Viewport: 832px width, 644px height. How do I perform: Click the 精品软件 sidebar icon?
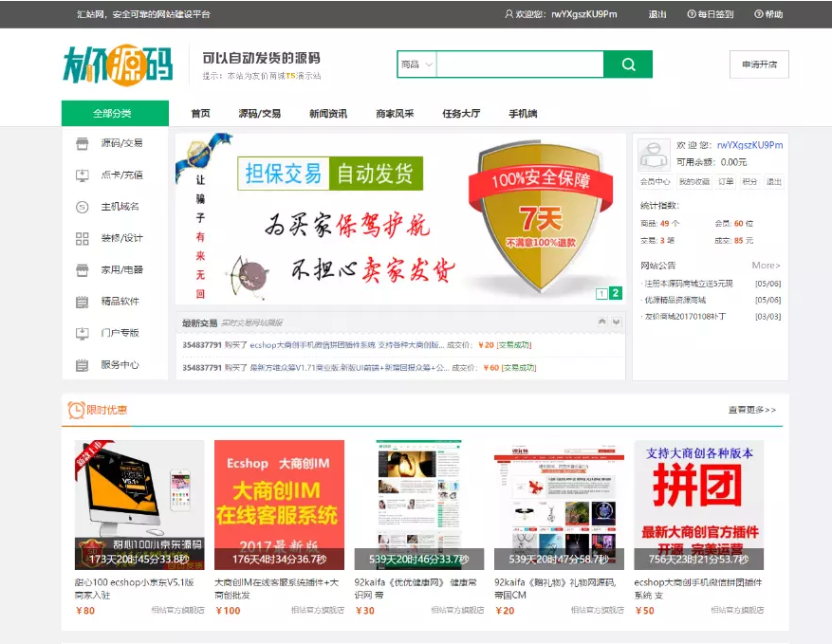click(83, 302)
